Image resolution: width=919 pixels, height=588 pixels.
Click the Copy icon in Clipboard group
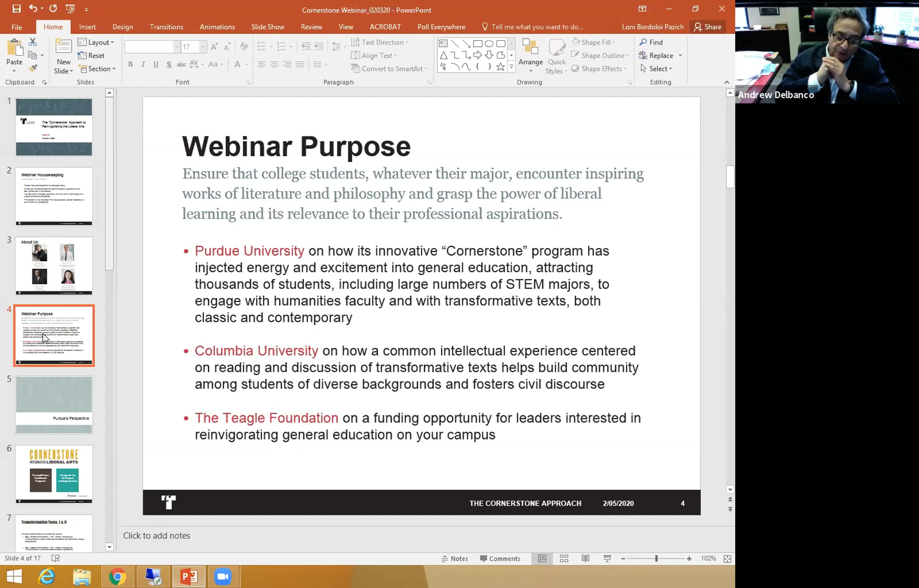(x=33, y=56)
